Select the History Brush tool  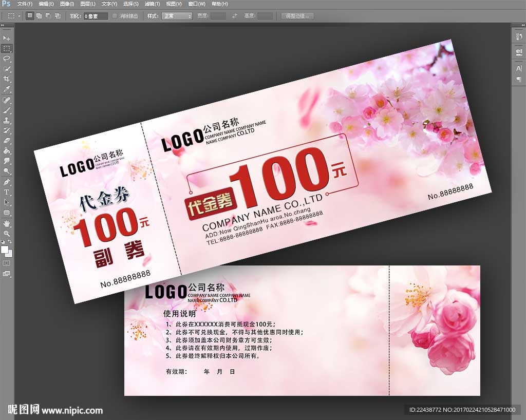(7, 131)
